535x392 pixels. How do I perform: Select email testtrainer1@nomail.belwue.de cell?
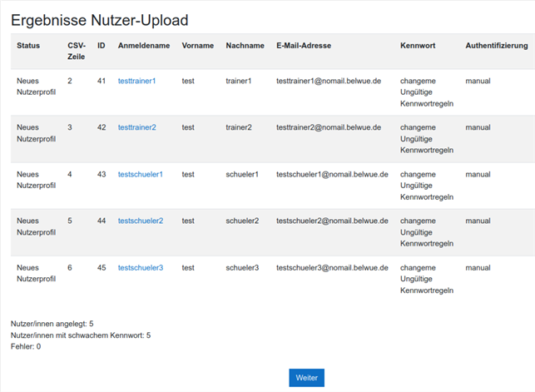(x=328, y=82)
